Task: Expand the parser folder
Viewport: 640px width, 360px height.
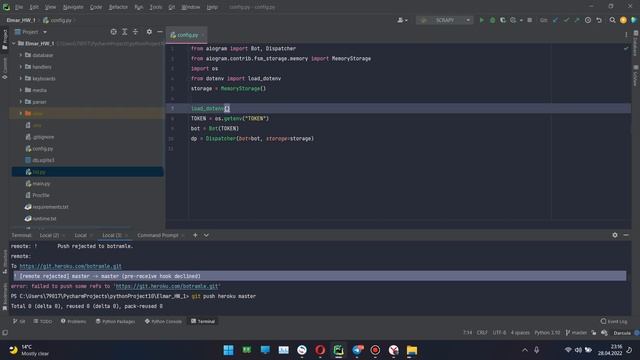Action: (21, 102)
